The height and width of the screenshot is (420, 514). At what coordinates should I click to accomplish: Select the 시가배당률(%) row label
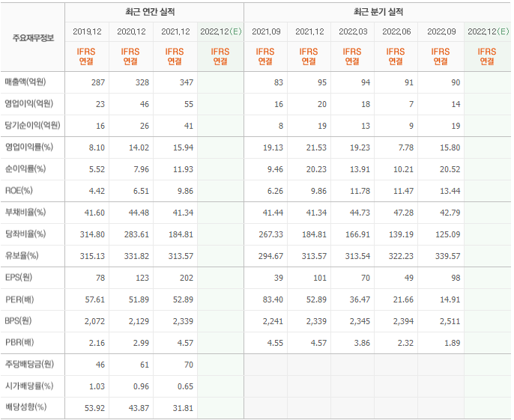pos(28,386)
